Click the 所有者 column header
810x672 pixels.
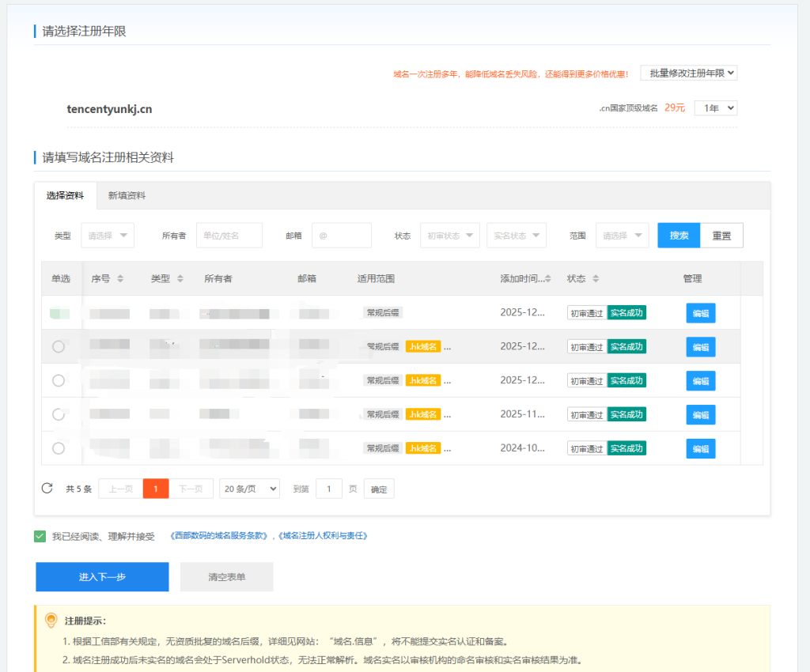218,279
